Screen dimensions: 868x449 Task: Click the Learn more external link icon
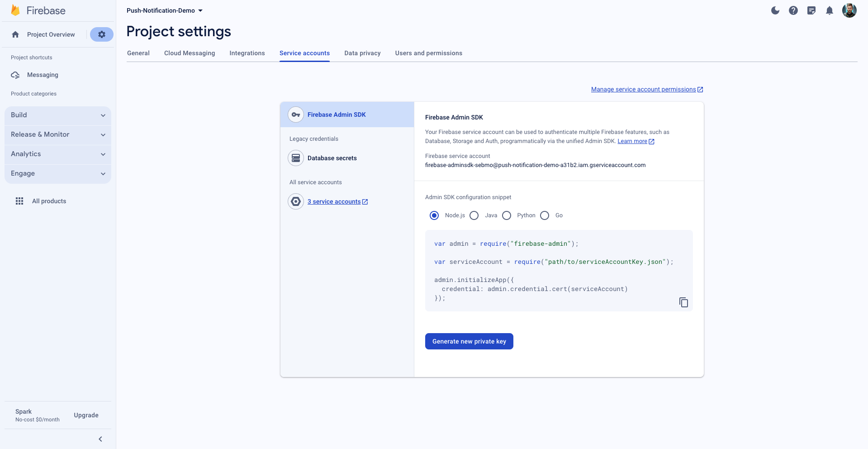click(651, 142)
